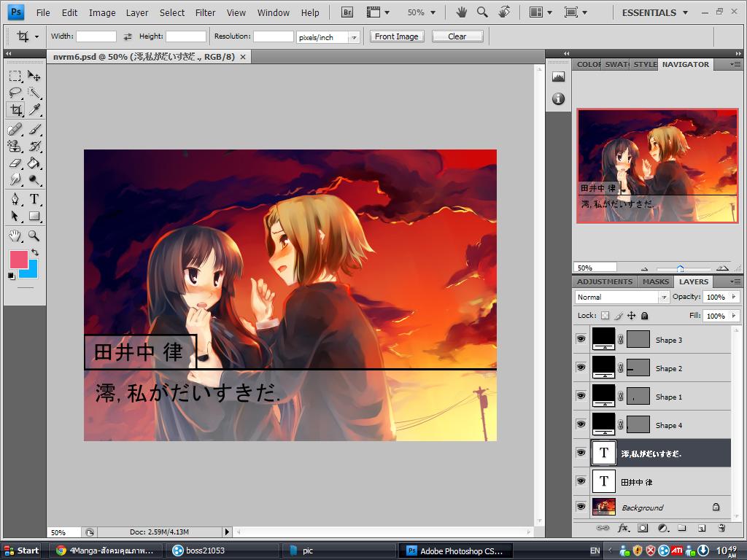Switch to the COLOR panel tab

(589, 64)
